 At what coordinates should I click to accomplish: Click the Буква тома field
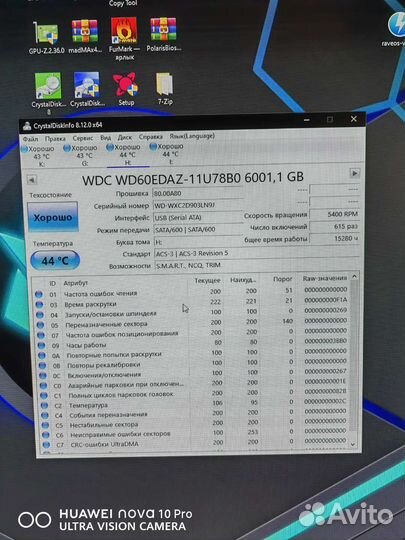tap(198, 242)
